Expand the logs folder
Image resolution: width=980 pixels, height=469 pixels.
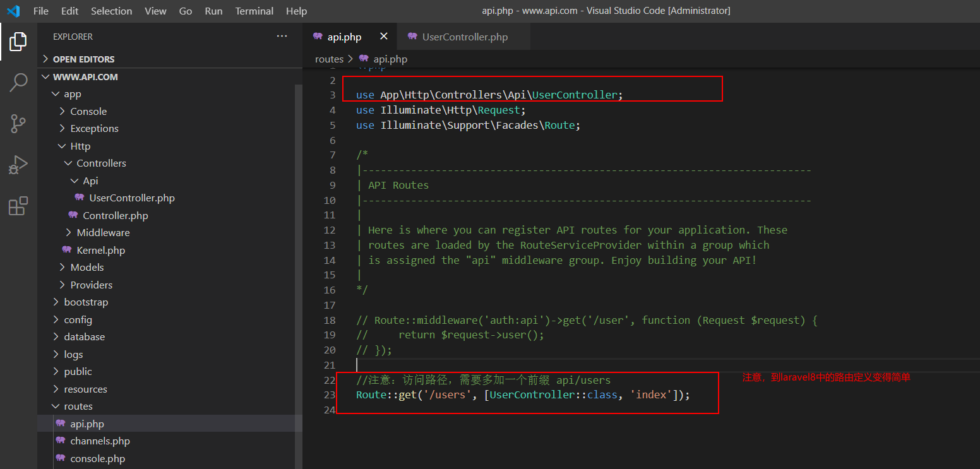coord(56,354)
